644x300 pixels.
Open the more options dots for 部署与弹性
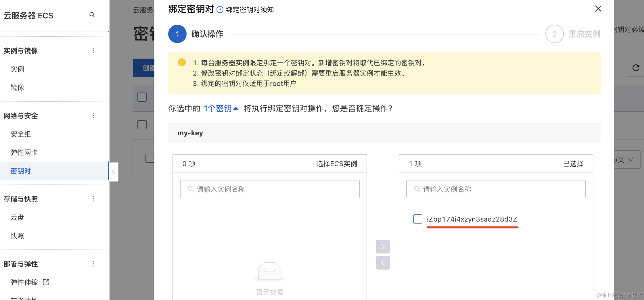click(x=93, y=264)
